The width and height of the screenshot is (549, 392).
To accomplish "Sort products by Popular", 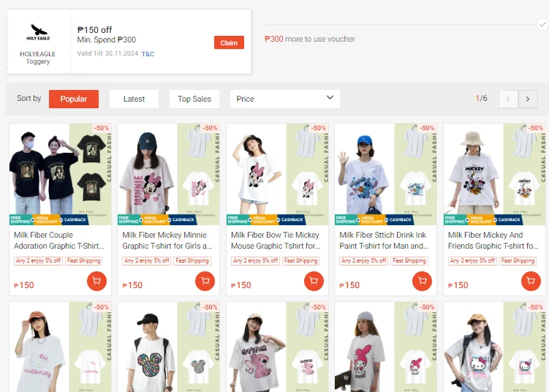I will pos(74,99).
